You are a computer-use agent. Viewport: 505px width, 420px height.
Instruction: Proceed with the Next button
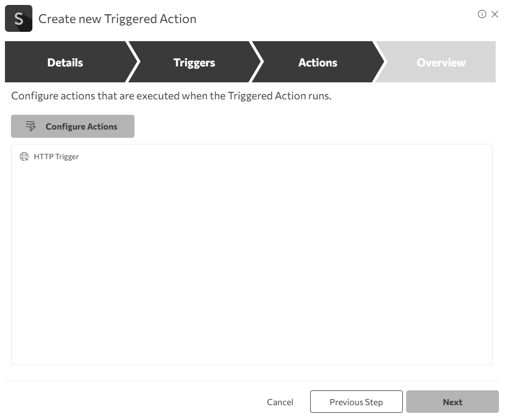tap(452, 402)
